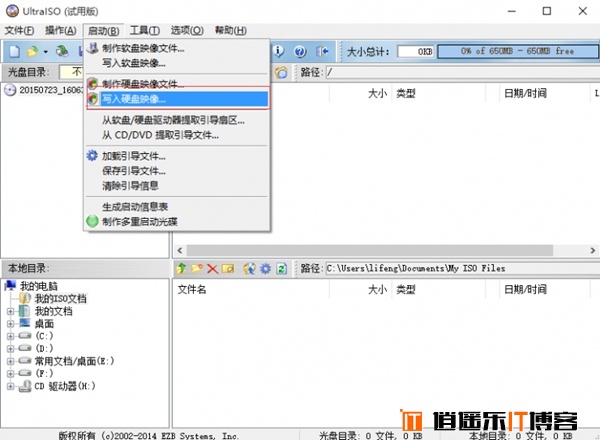
Task: Click the Open folder toolbar icon
Action: [x=33, y=51]
